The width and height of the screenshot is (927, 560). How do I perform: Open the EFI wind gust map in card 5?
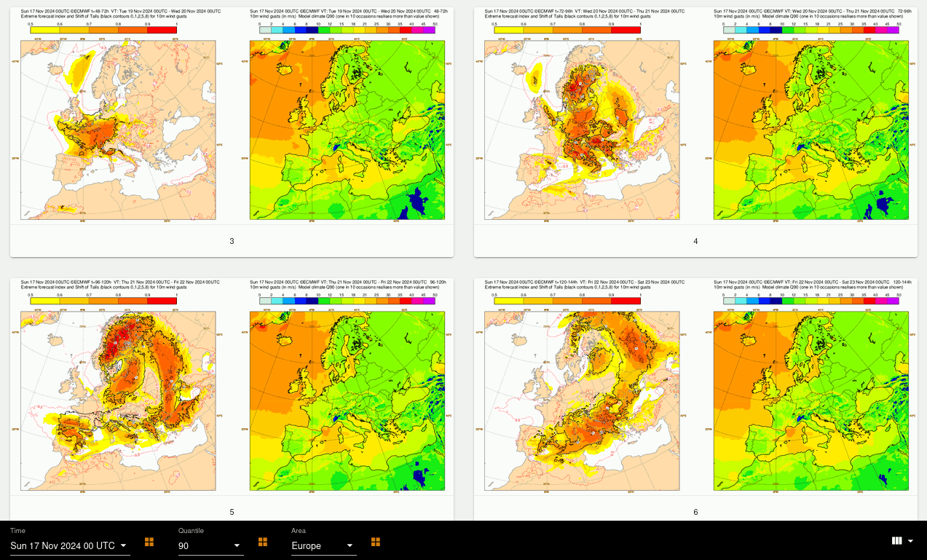118,401
